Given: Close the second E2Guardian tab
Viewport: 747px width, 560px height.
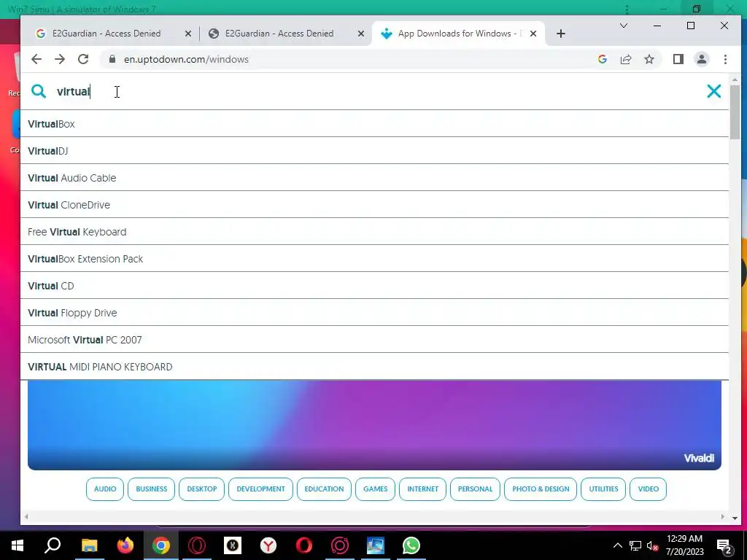Looking at the screenshot, I should [361, 34].
